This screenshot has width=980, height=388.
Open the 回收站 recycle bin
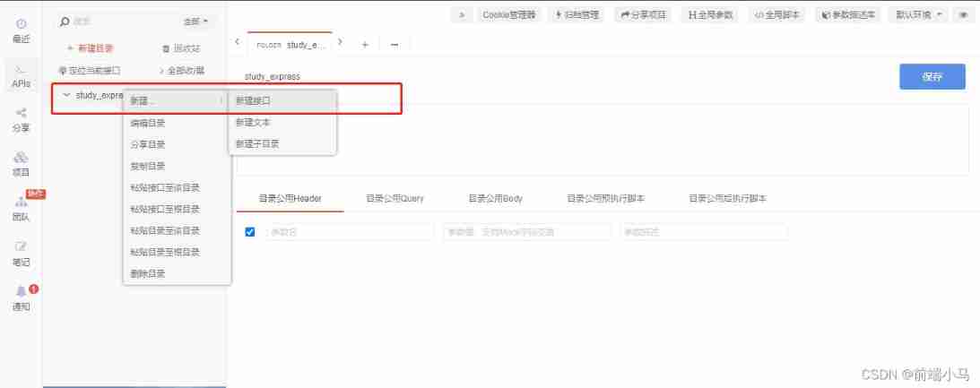coord(182,48)
